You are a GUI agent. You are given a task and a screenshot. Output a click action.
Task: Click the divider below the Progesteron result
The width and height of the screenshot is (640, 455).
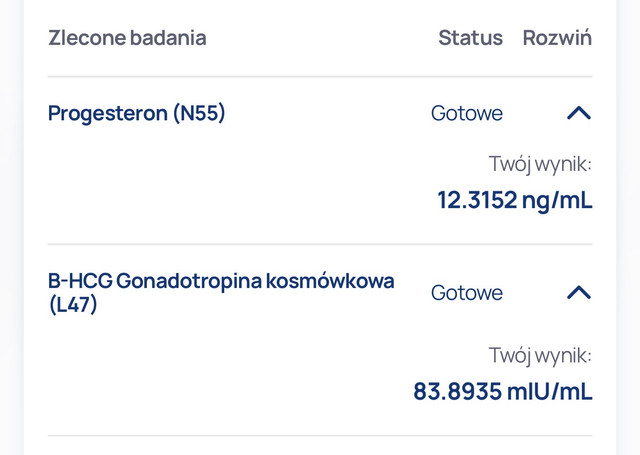pos(320,244)
